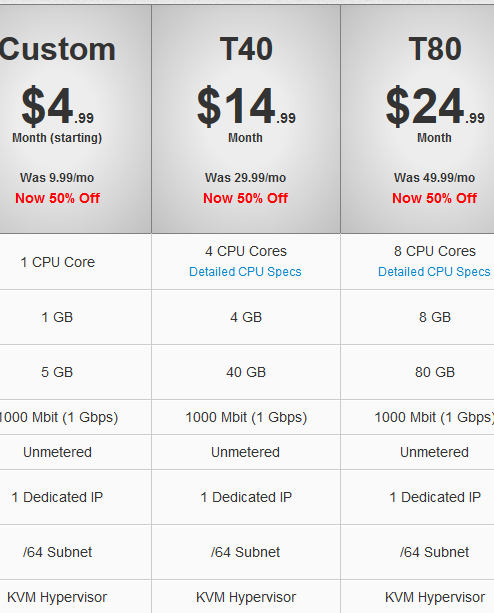Select the Custom plan heading
The image size is (494, 613).
click(57, 49)
